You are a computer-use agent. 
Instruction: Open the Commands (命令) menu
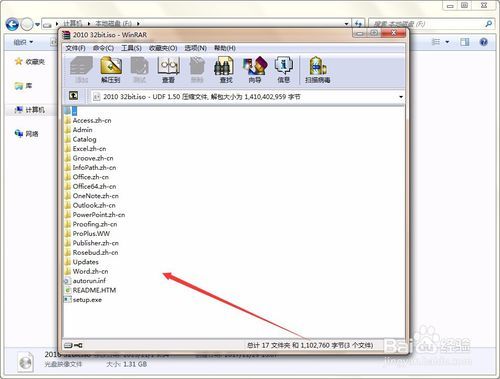click(104, 48)
